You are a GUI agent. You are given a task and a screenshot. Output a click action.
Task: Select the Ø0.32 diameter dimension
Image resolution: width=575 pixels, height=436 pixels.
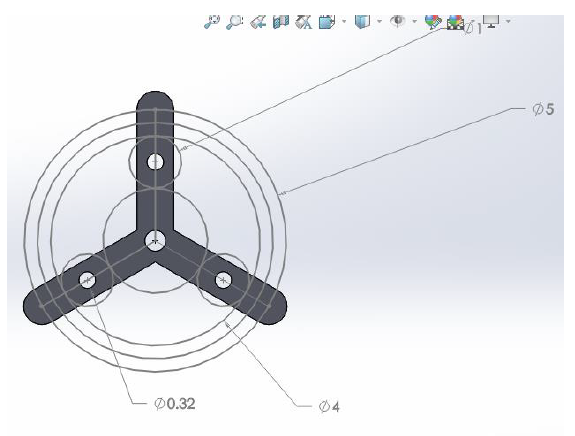[x=175, y=404]
